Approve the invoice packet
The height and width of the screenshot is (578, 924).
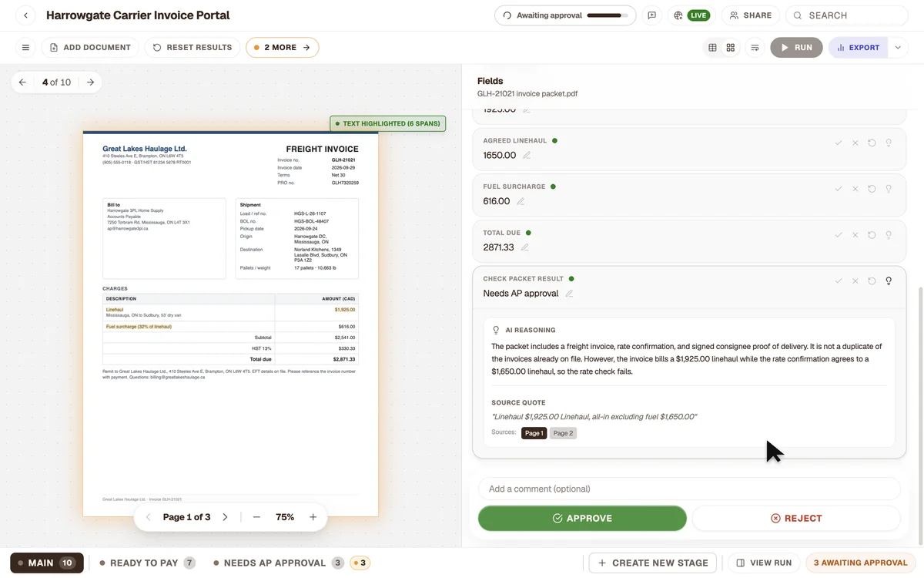(582, 519)
